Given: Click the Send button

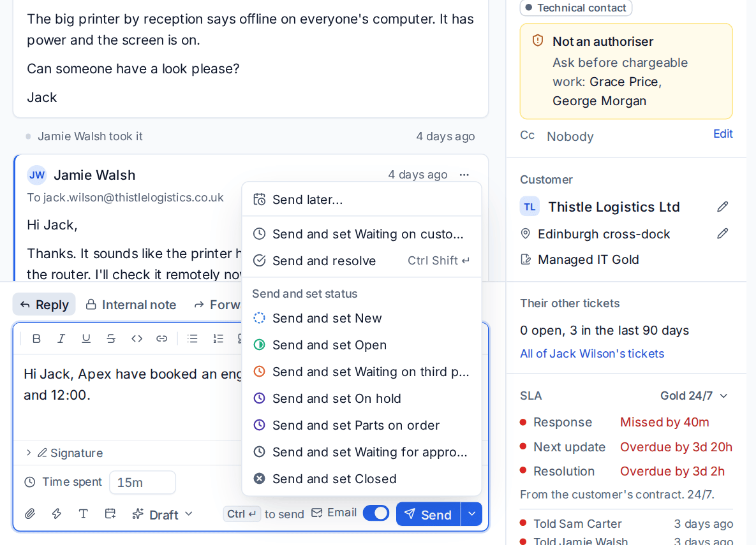Looking at the screenshot, I should pyautogui.click(x=428, y=514).
